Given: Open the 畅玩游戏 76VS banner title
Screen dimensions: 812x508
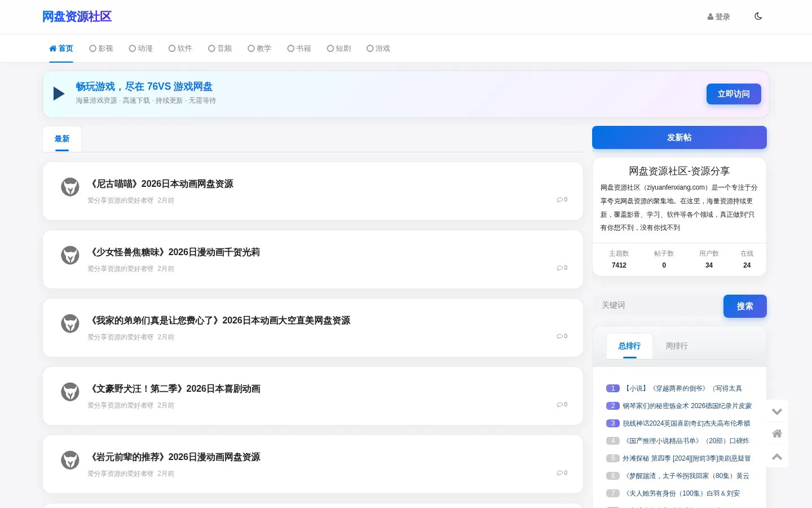Looking at the screenshot, I should 144,86.
